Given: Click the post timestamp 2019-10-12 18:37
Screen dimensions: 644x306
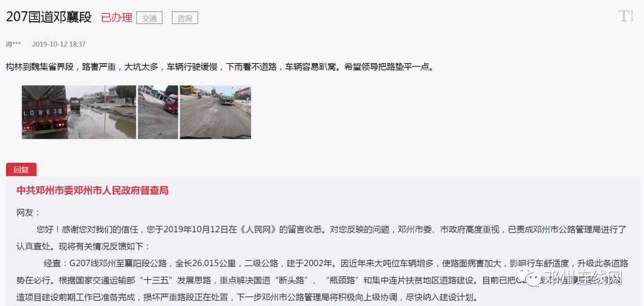Looking at the screenshot, I should pos(58,44).
